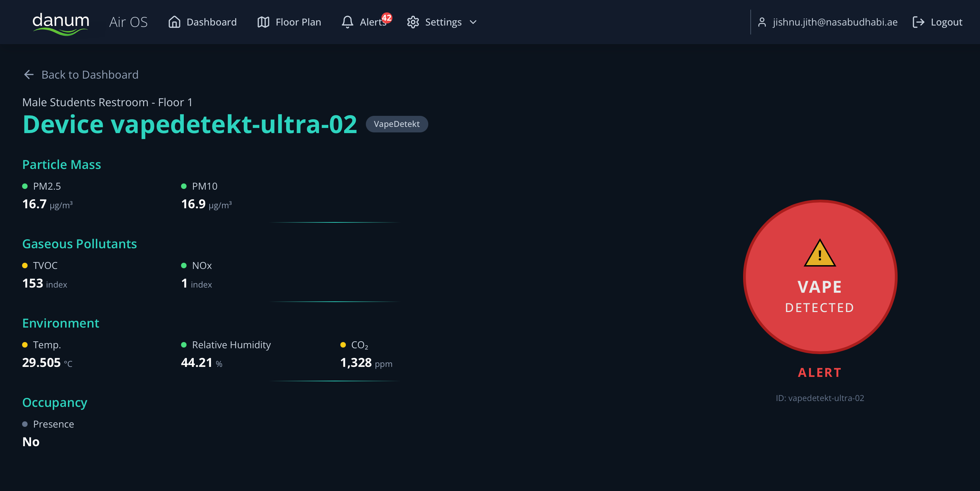
Task: Click the Logout icon
Action: 919,22
